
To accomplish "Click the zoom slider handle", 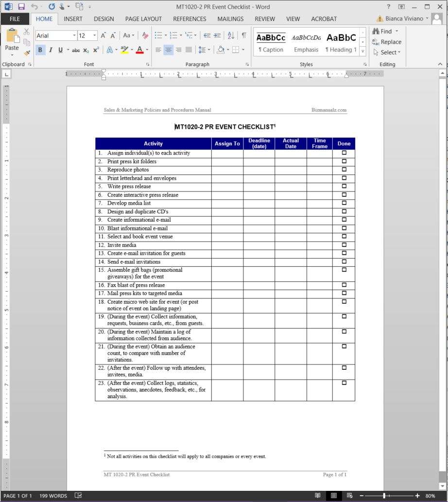I will click(384, 496).
